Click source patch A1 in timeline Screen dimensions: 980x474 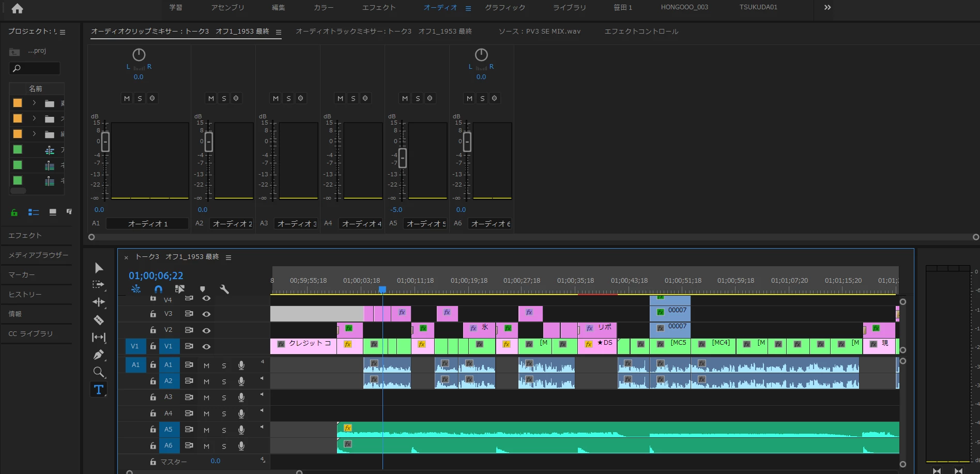[x=135, y=365]
